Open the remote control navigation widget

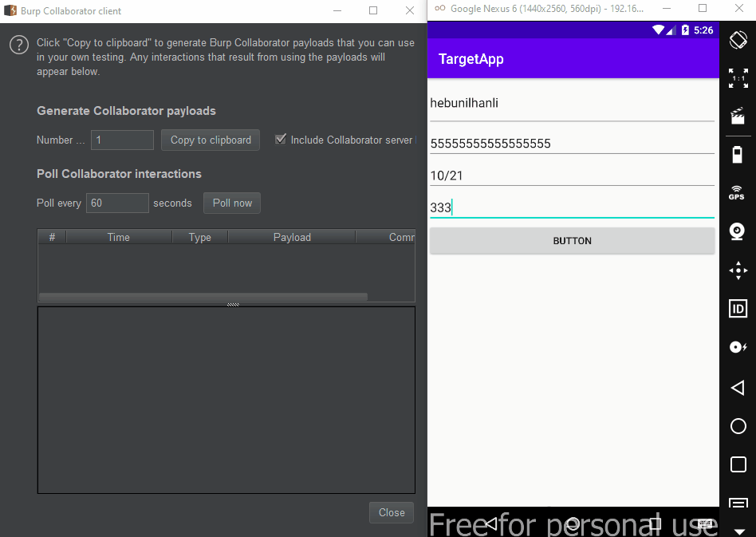(x=737, y=270)
